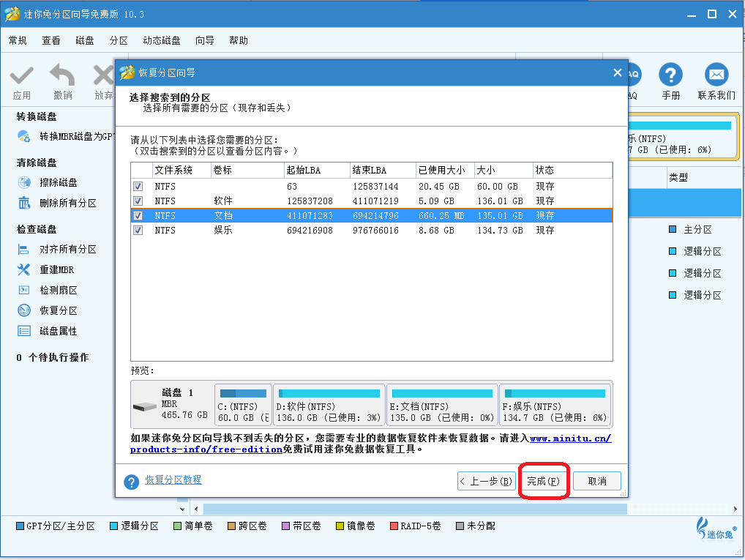This screenshot has width=745, height=560.
Task: Select the 娱乐 partition row label
Action: (x=222, y=231)
